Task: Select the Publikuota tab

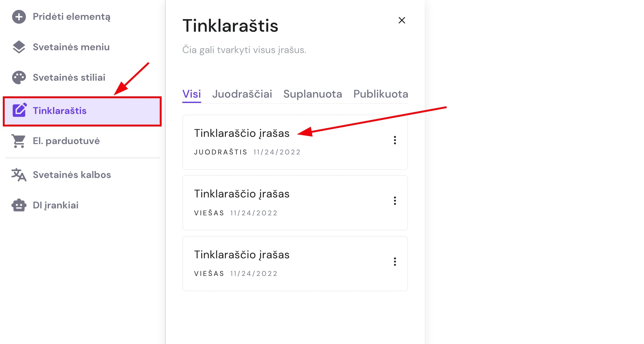Action: tap(380, 94)
